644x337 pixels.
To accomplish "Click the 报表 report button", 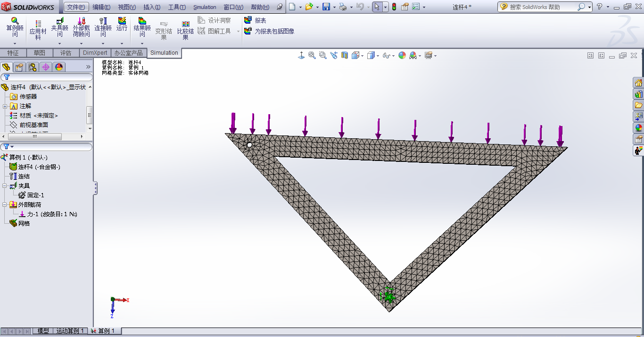I will 255,20.
